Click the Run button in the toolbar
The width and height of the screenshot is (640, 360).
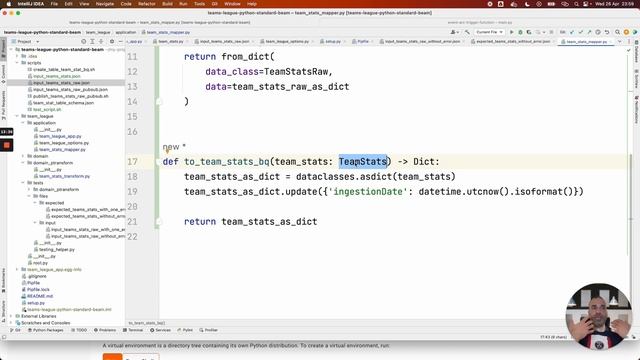(x=511, y=32)
